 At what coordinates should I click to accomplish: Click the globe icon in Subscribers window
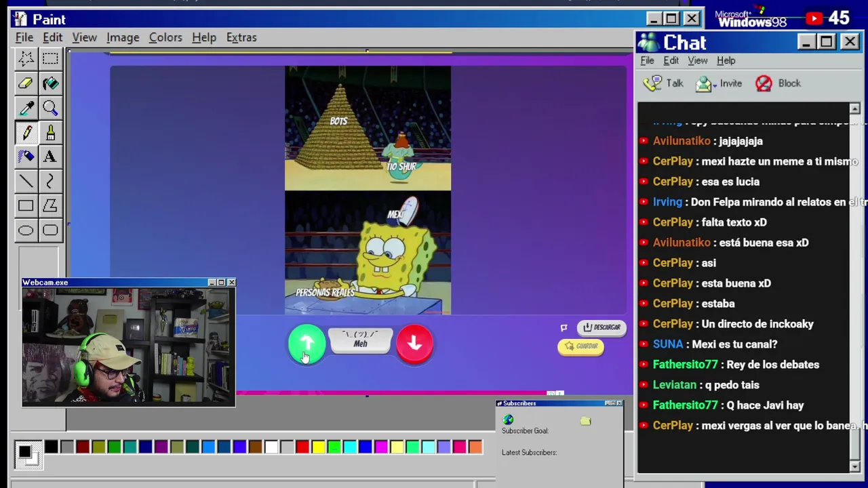509,420
